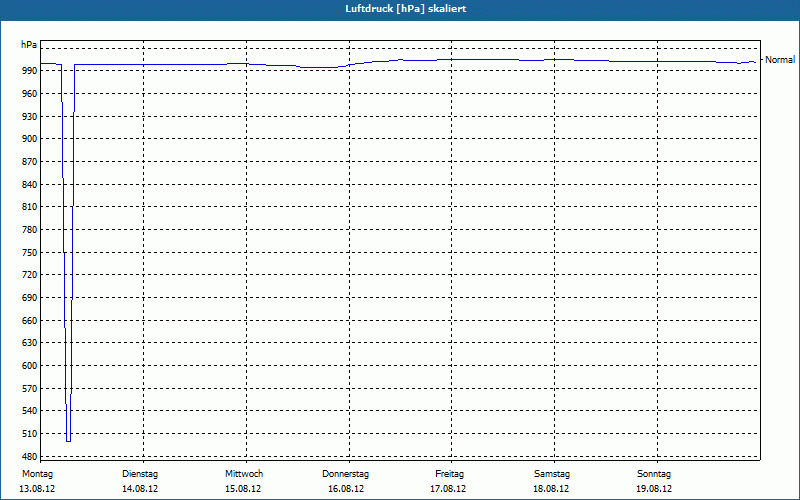The height and width of the screenshot is (500, 800).
Task: Click the date 15.08.12
Action: (x=243, y=489)
